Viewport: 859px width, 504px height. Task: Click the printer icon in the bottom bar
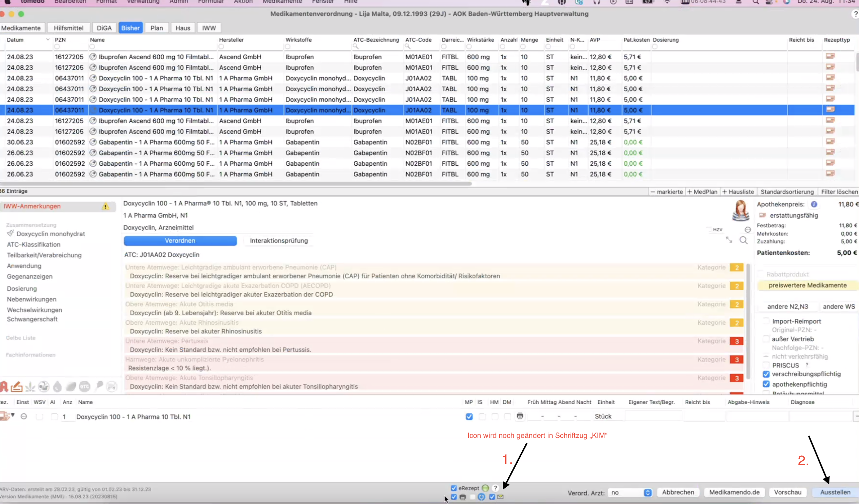(x=463, y=497)
